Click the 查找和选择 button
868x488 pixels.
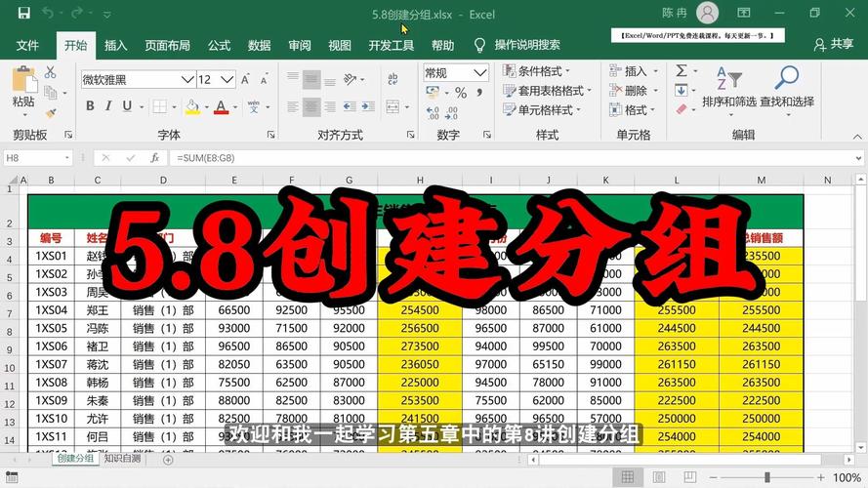787,91
